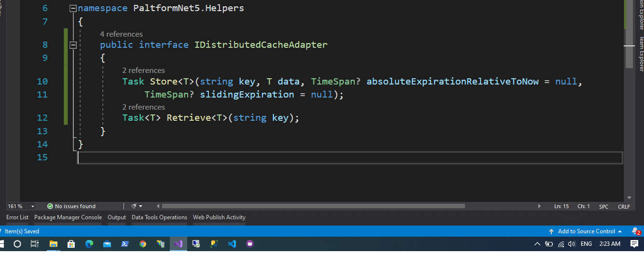644x255 pixels.
Task: Open Microsoft Store from the taskbar
Action: [71, 244]
